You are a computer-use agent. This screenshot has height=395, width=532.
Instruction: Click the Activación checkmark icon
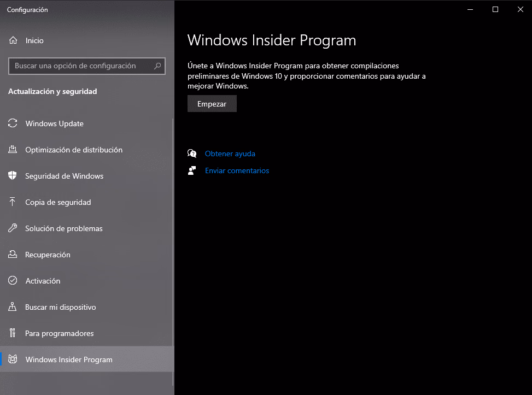pos(13,280)
